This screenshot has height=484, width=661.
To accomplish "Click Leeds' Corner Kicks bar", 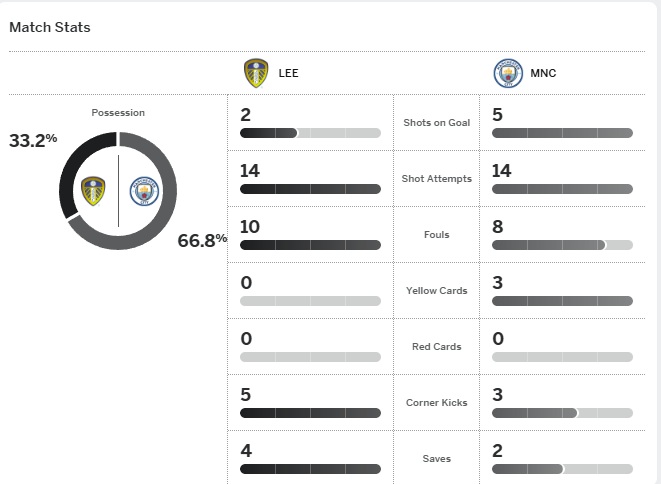I will pos(310,413).
